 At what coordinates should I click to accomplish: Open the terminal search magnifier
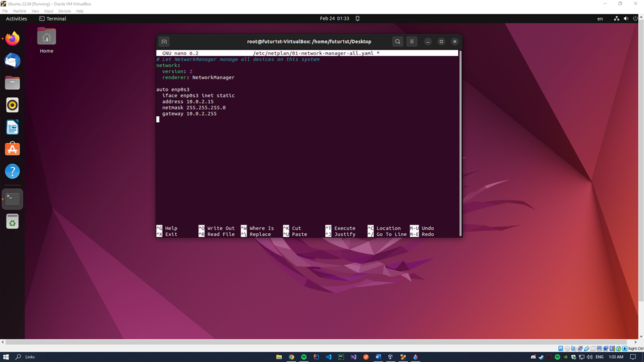point(397,42)
